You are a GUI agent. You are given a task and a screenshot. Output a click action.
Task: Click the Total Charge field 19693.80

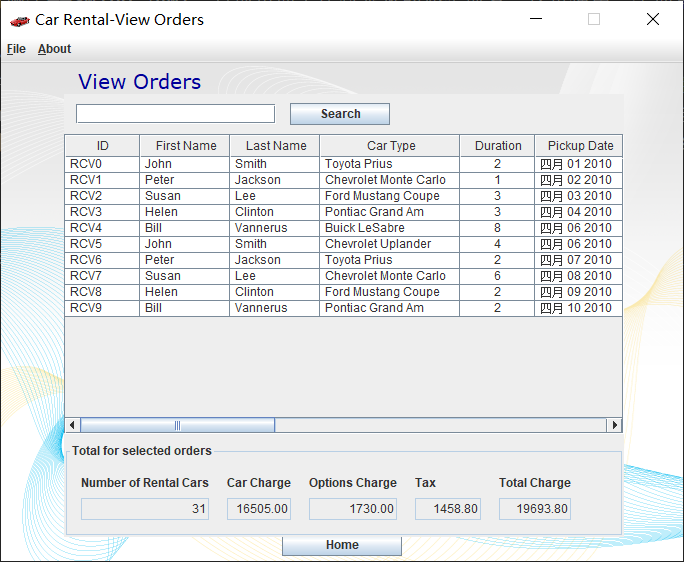(535, 509)
